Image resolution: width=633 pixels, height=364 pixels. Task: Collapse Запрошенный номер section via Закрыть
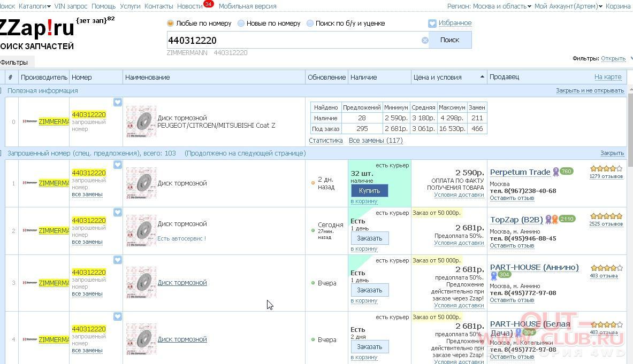tap(612, 153)
